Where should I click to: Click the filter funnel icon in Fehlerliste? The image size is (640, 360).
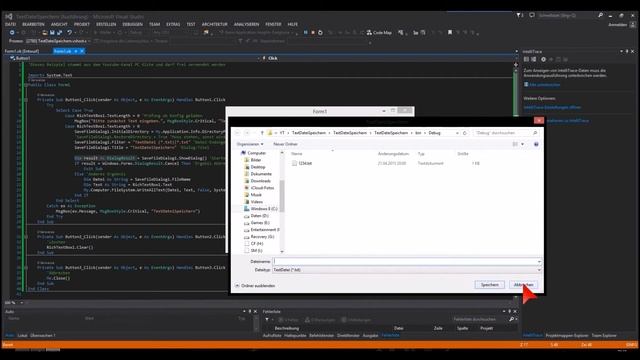point(267,320)
